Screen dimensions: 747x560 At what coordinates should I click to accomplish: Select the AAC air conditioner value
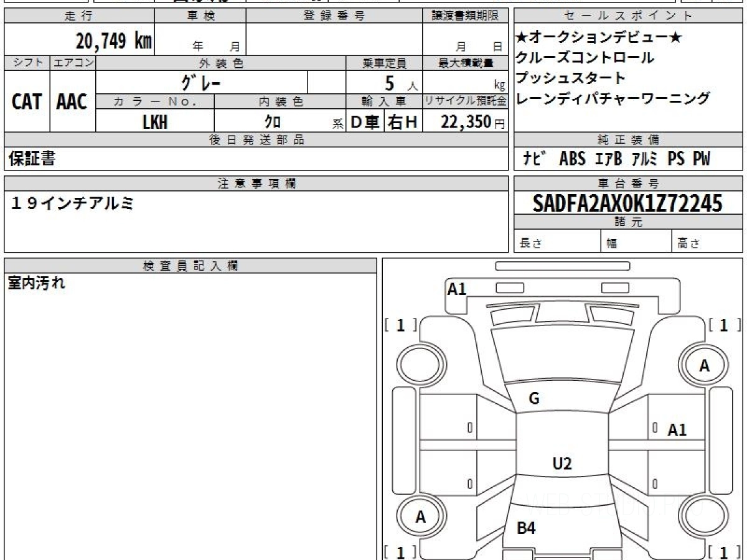pos(72,101)
